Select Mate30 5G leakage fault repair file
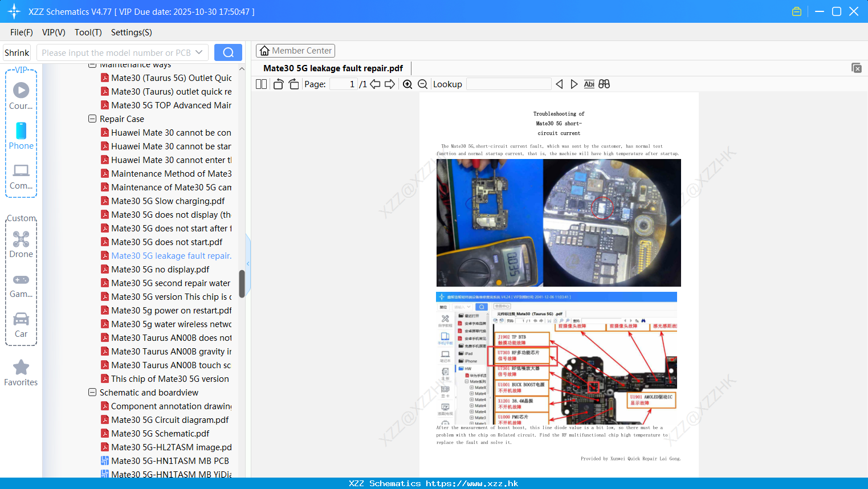The height and width of the screenshot is (489, 868). coord(166,256)
